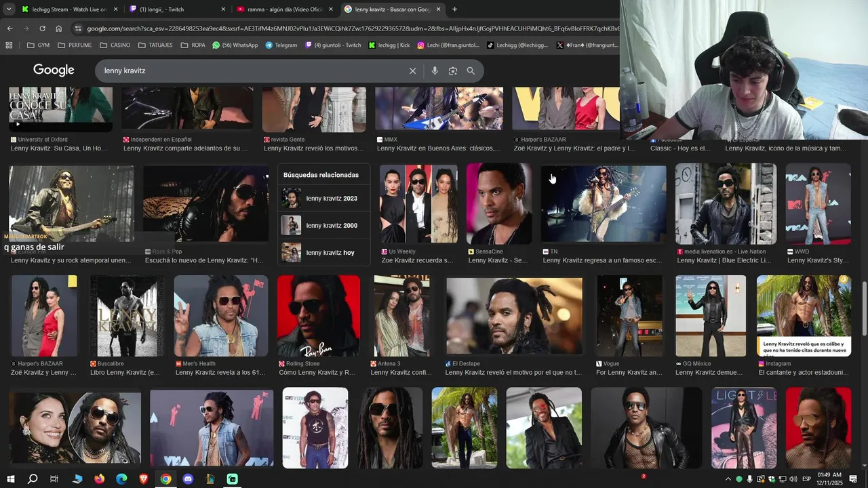The width and height of the screenshot is (868, 488).
Task: Open the Live Nation Blue Electric Light image
Action: click(726, 204)
